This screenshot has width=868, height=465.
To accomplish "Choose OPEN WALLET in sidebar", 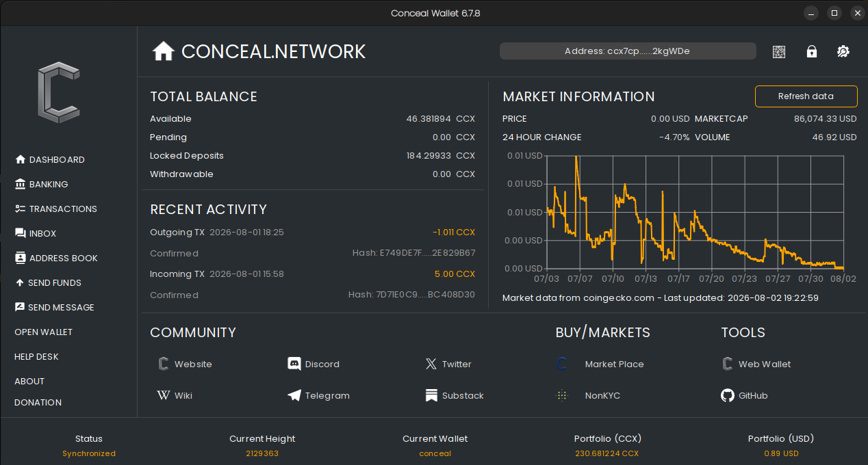I will (x=43, y=332).
